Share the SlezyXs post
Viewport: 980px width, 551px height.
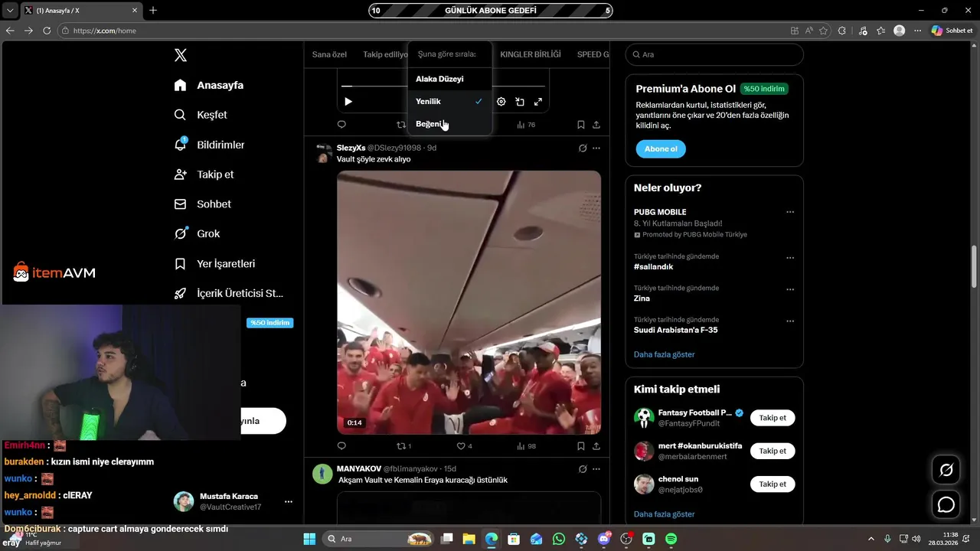[x=596, y=446]
